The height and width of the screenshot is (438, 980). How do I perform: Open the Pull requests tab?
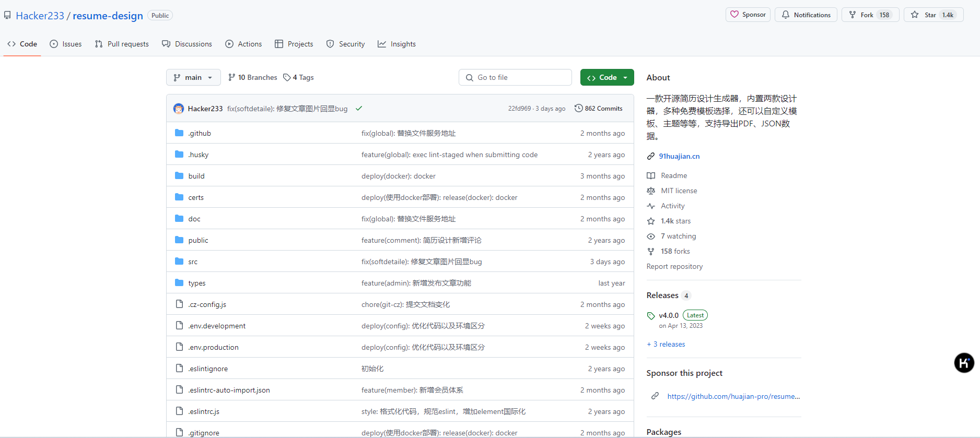(122, 44)
